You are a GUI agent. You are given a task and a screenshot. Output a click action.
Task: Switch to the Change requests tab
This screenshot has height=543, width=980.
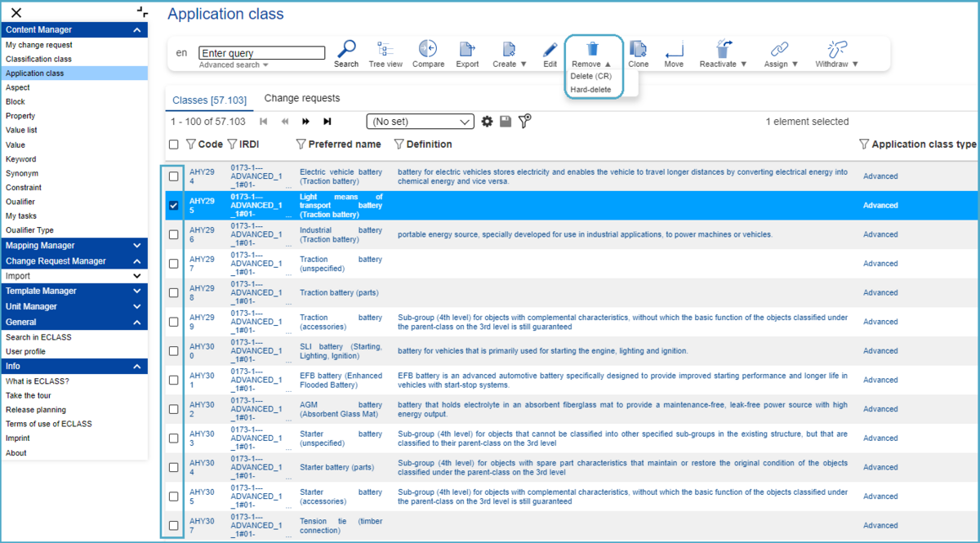[301, 99]
